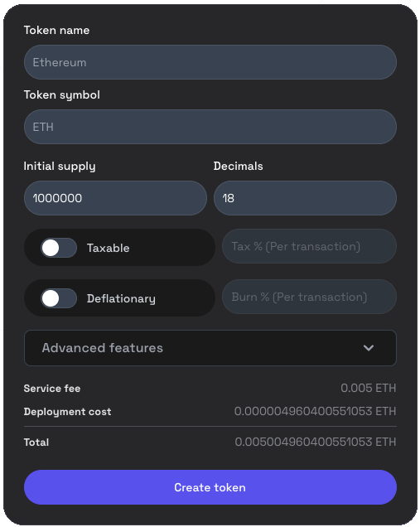Click the Total ETH amount
Image resolution: width=420 pixels, height=527 pixels.
pyautogui.click(x=316, y=442)
